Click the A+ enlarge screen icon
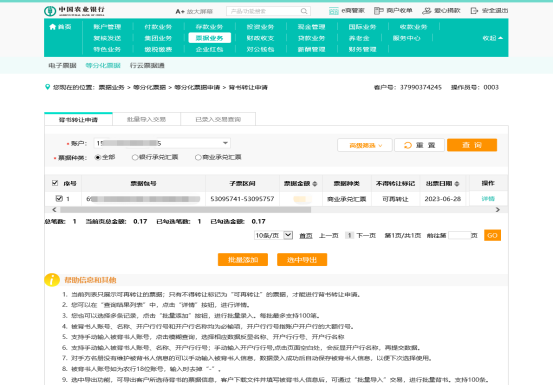553x386 pixels. pos(180,11)
